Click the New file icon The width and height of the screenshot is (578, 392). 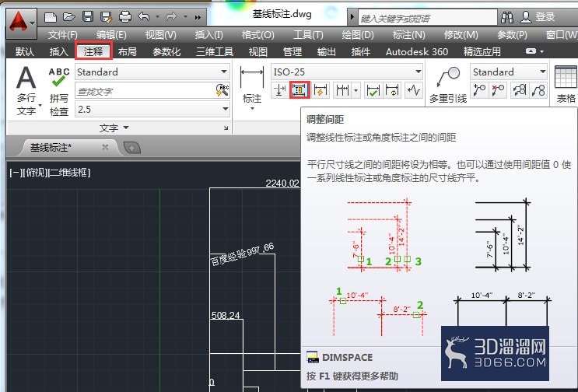pos(50,17)
